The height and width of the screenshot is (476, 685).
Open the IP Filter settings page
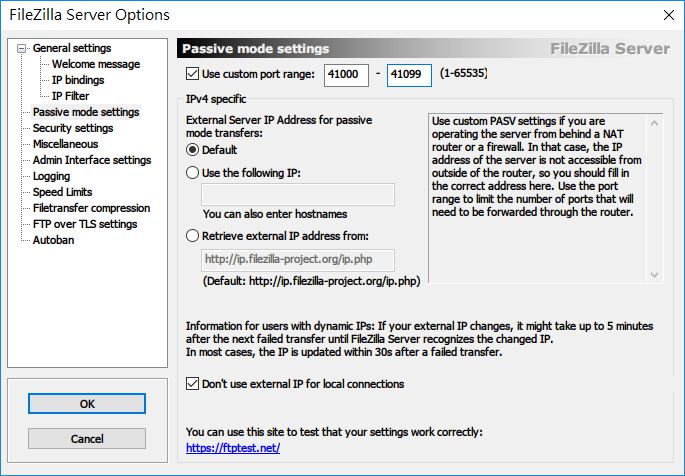pos(70,96)
